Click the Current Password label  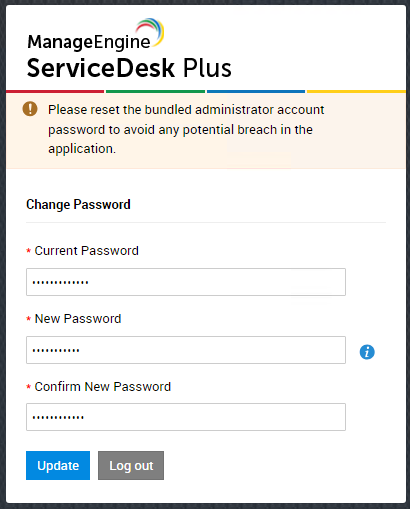(87, 251)
